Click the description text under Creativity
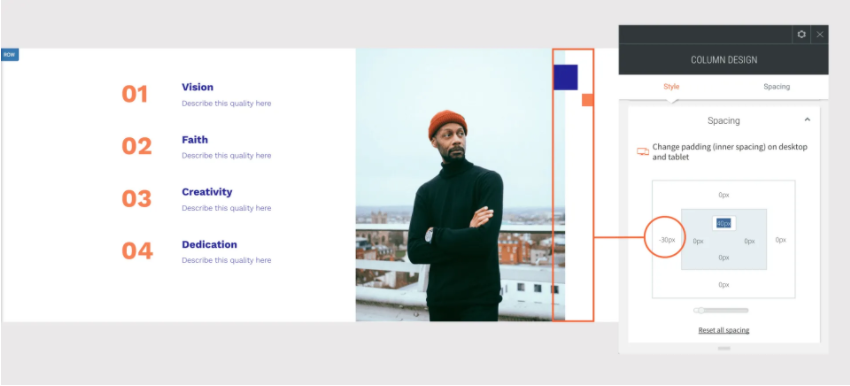 click(x=227, y=208)
